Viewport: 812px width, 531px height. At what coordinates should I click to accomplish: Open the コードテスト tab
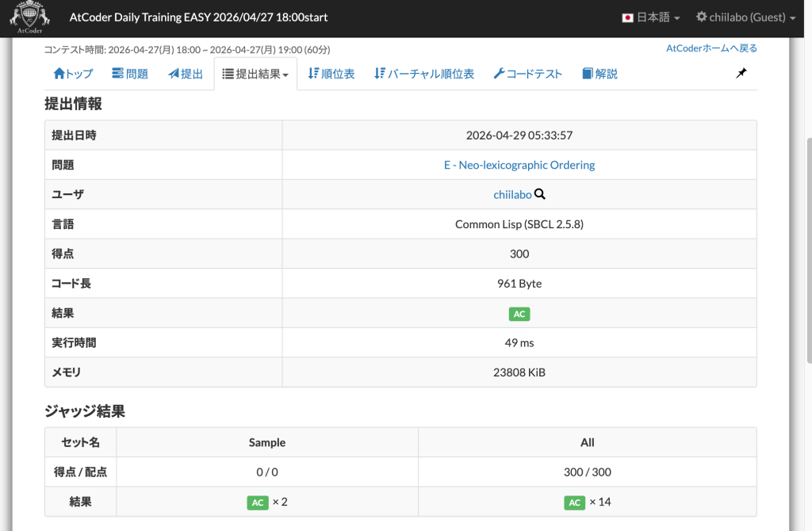(x=527, y=74)
